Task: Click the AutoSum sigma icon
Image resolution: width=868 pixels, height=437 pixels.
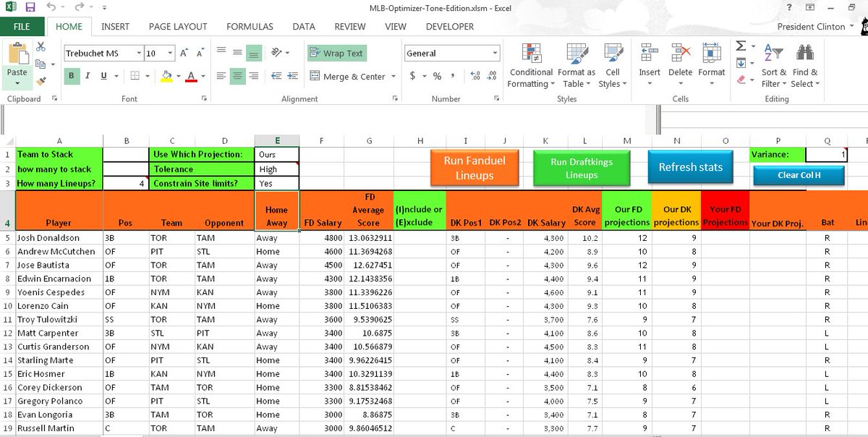Action: click(x=741, y=46)
